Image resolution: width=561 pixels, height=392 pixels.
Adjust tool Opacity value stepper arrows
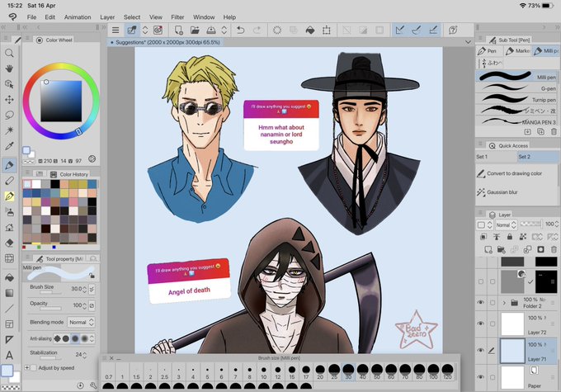[84, 305]
